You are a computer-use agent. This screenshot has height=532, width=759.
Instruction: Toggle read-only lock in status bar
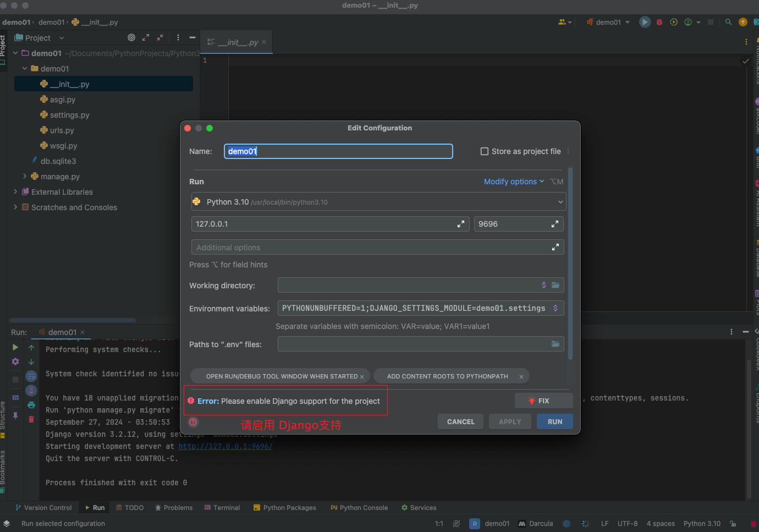(733, 524)
